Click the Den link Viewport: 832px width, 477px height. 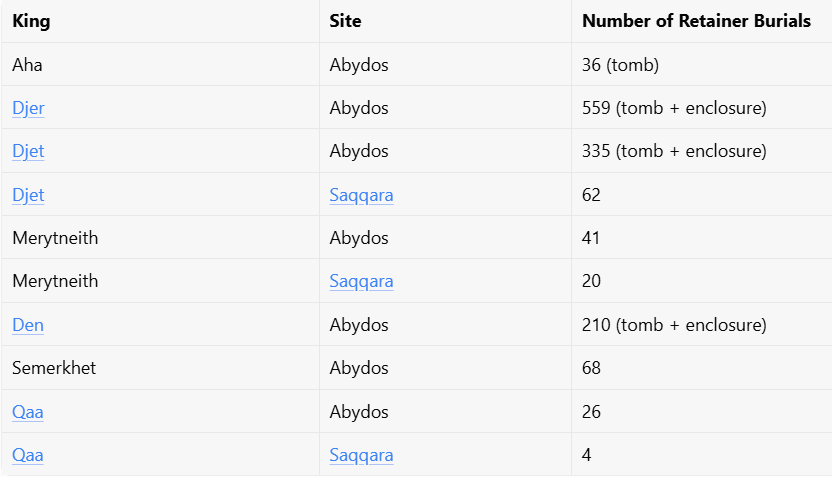(28, 325)
